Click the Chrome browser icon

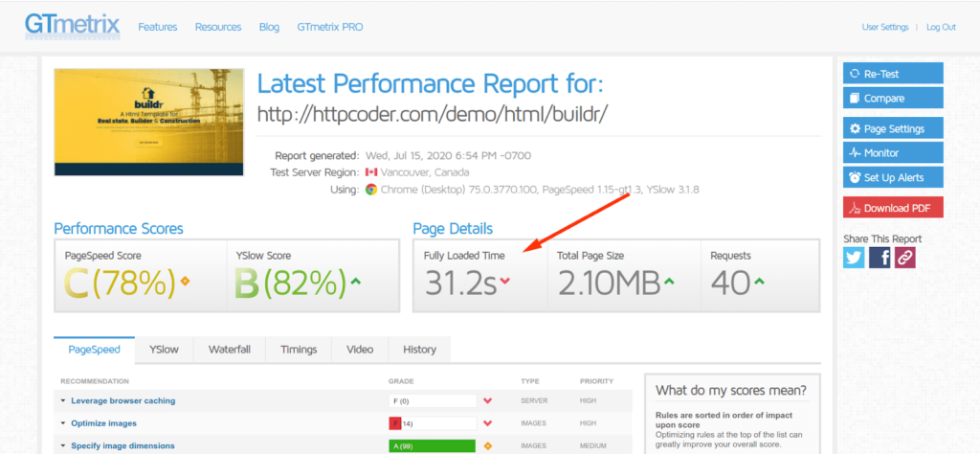[371, 190]
